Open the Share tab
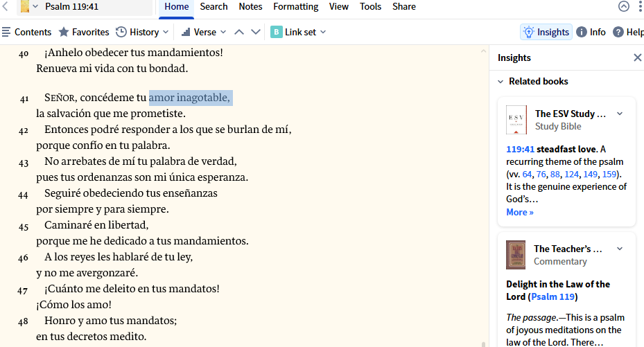 tap(404, 6)
